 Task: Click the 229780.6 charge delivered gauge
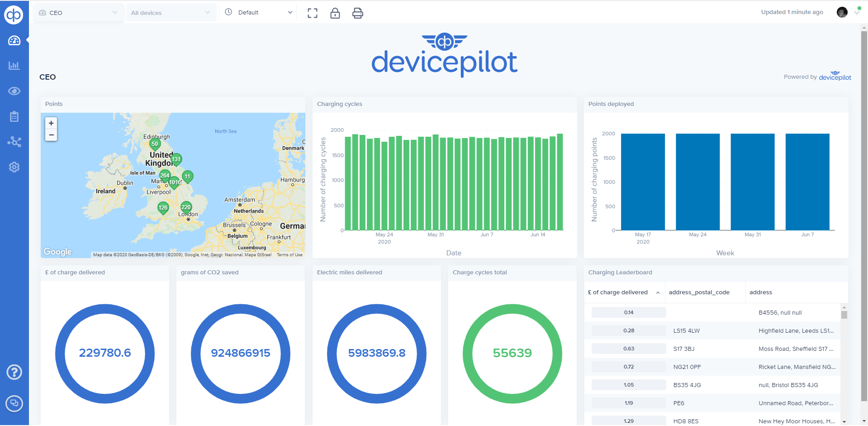click(x=105, y=354)
